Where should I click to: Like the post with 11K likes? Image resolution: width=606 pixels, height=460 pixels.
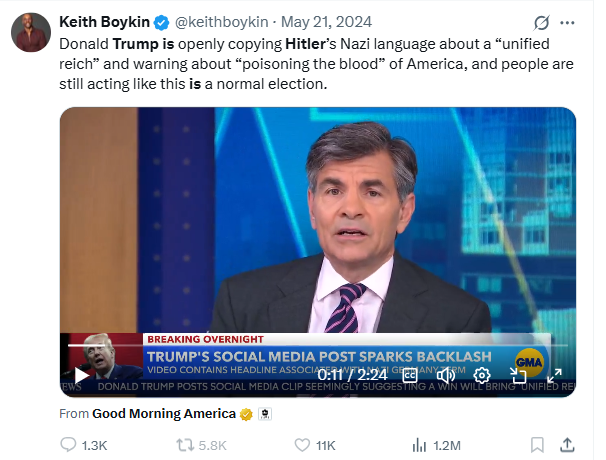coord(303,444)
